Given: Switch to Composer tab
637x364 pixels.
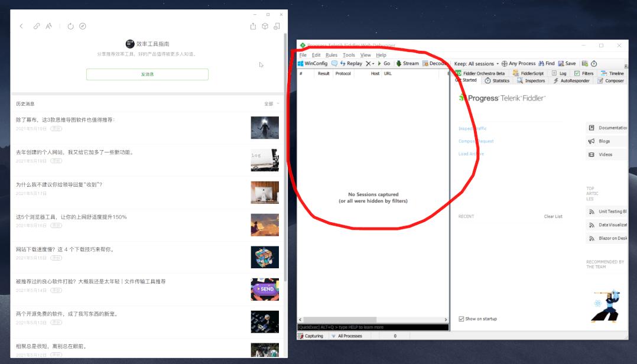Looking at the screenshot, I should click(x=610, y=80).
